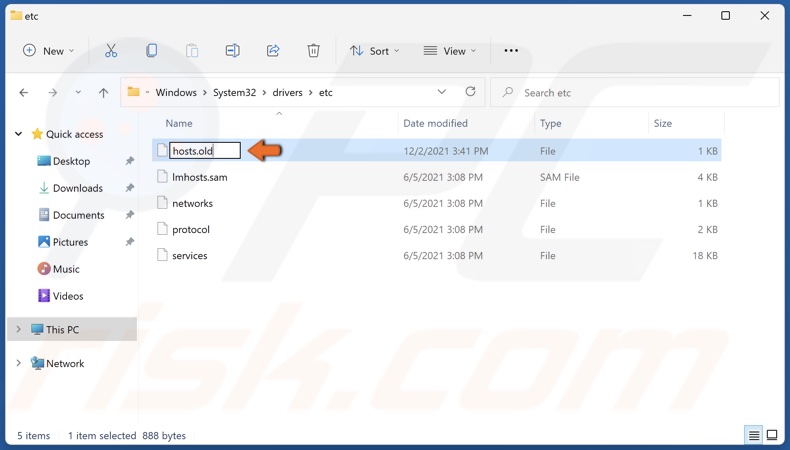Viewport: 790px width, 450px height.
Task: Open Desktop in Quick access
Action: click(71, 161)
